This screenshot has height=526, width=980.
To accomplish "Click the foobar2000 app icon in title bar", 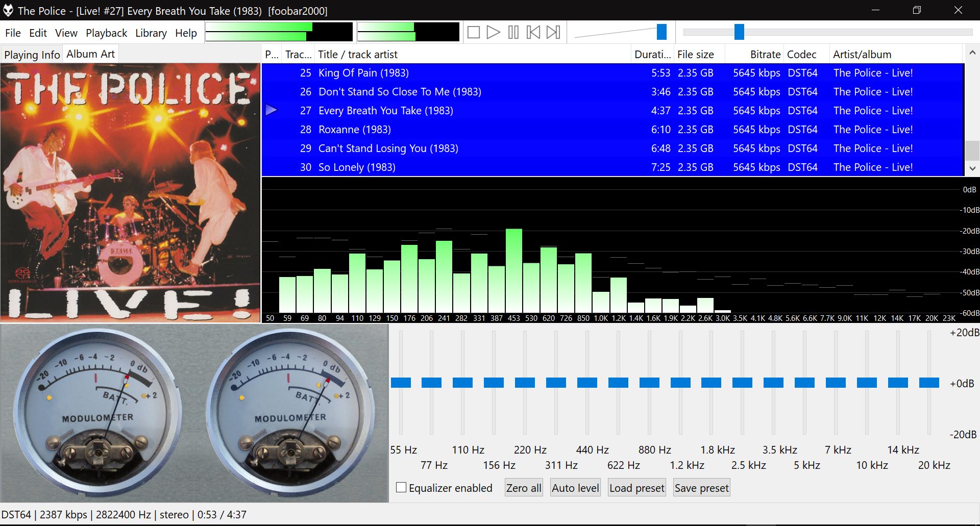I will (8, 10).
